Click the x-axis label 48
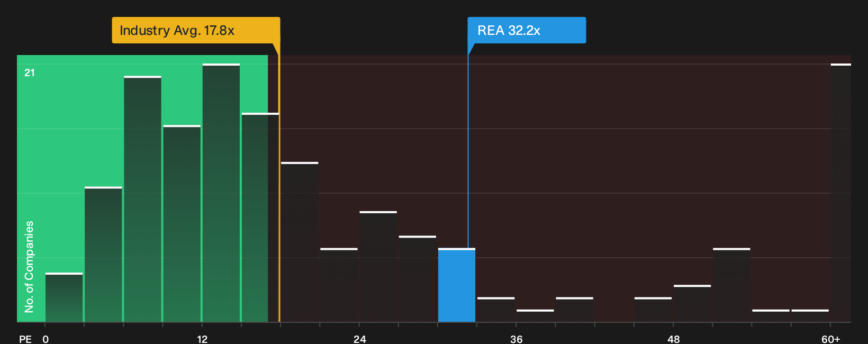The image size is (868, 344). tap(674, 339)
